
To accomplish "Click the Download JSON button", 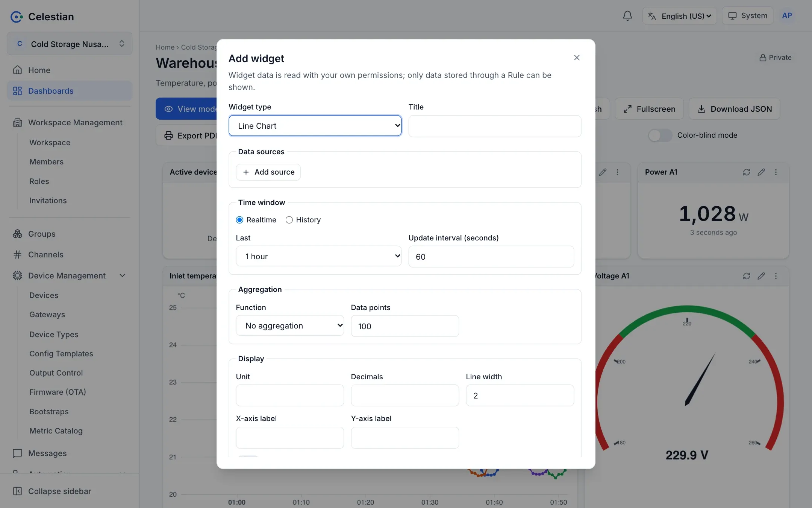I will (x=734, y=109).
